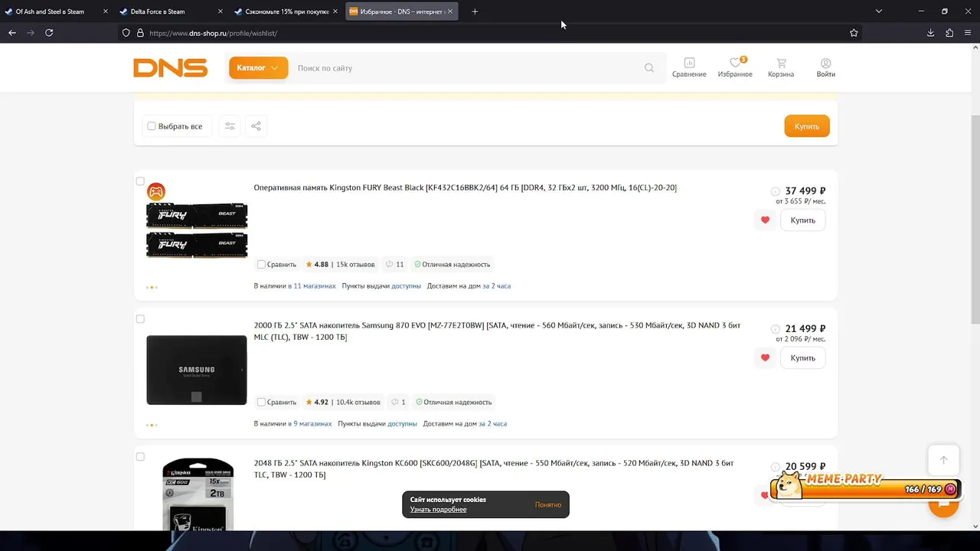Click the Войти profile icon

[x=825, y=67]
